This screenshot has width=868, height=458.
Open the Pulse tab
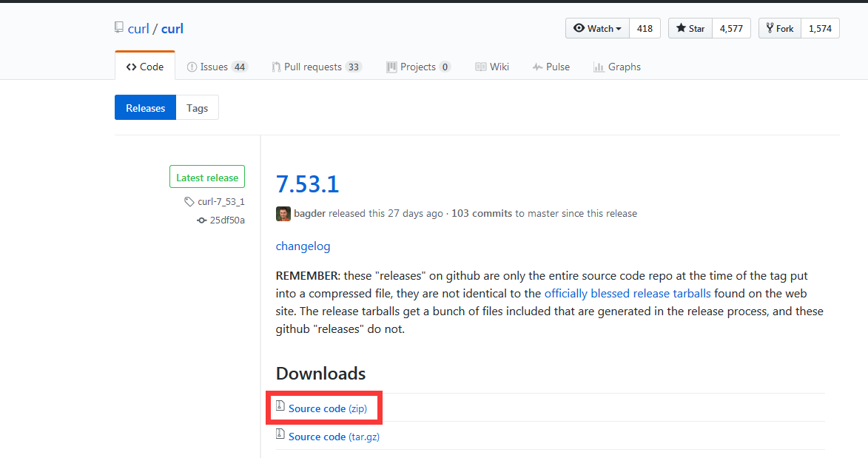551,67
